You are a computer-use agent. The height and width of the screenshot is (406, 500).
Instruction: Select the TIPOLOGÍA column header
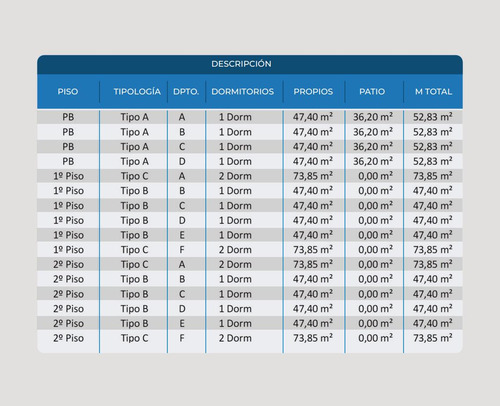137,91
